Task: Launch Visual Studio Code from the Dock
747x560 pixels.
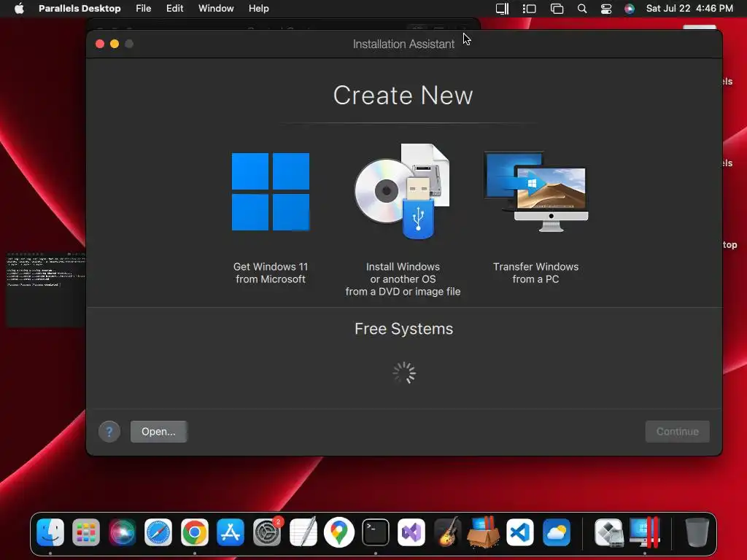Action: point(519,532)
